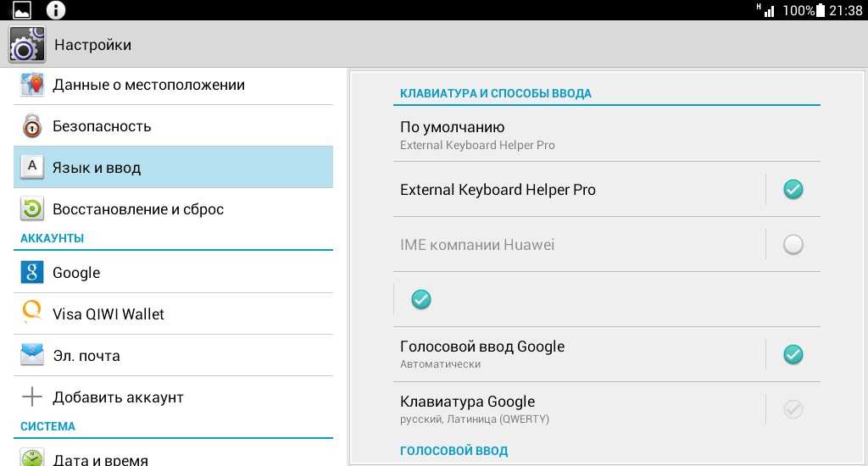Screen dimensions: 868x466
Task: Tap the Security padlock icon
Action: click(x=32, y=126)
